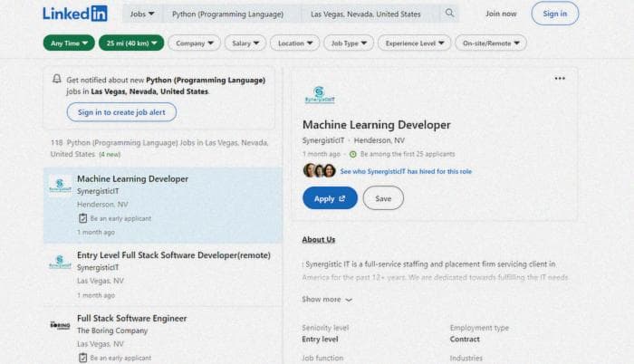Click the hired employees avatar group
Image resolution: width=634 pixels, height=364 pixels.
coord(320,170)
